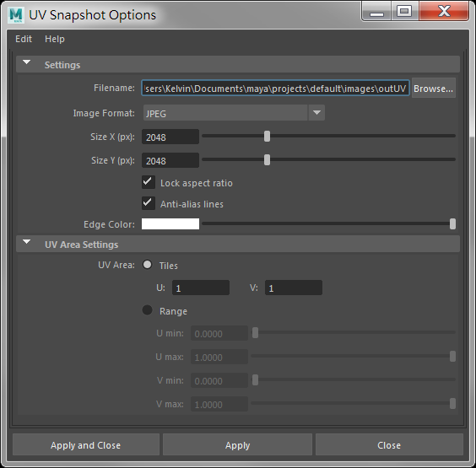Click Apply and Close
This screenshot has height=468, width=476.
click(85, 444)
